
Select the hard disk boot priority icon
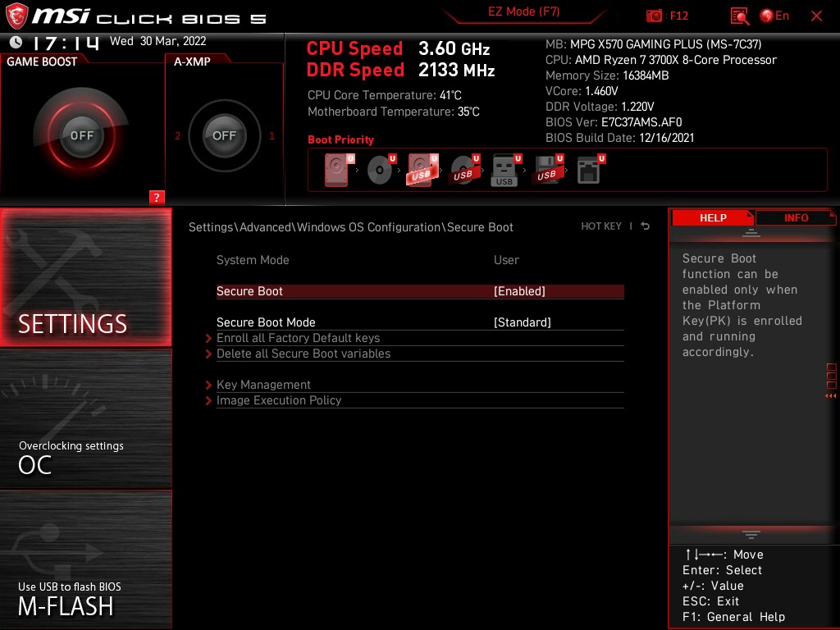click(336, 169)
